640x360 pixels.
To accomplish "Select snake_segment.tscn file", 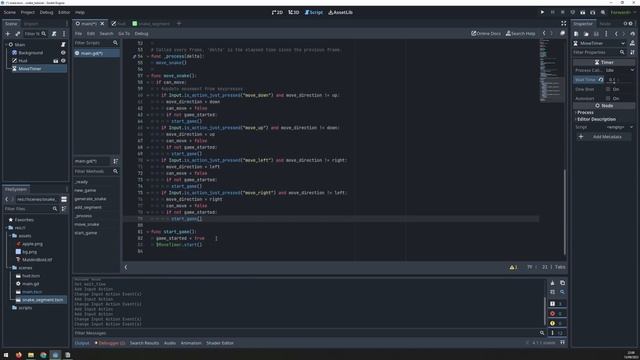I will point(40,300).
